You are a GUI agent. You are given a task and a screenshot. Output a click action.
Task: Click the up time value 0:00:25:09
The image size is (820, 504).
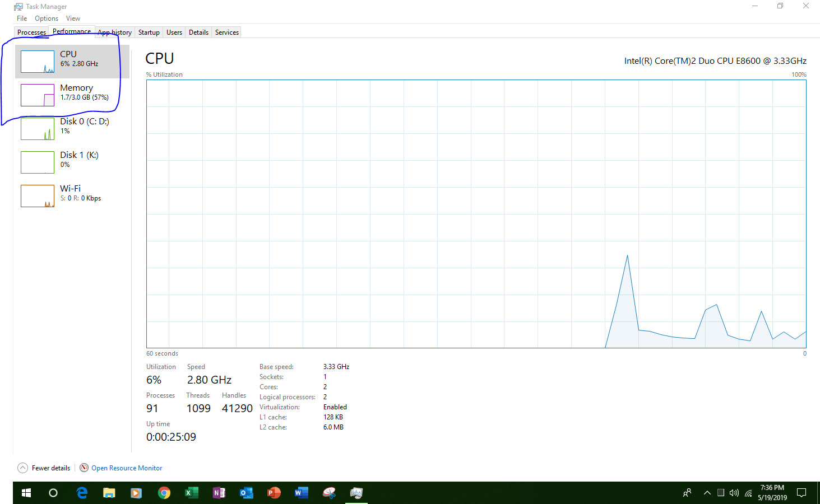(x=171, y=437)
